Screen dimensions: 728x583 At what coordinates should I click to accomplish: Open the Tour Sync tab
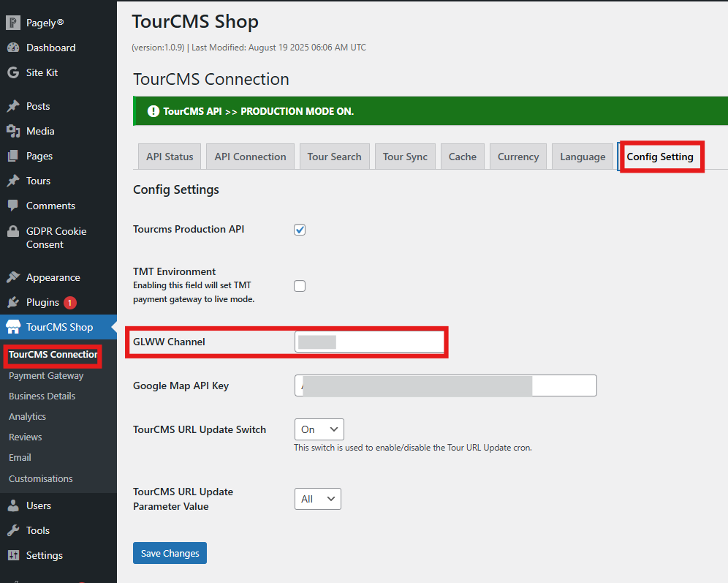pos(405,157)
